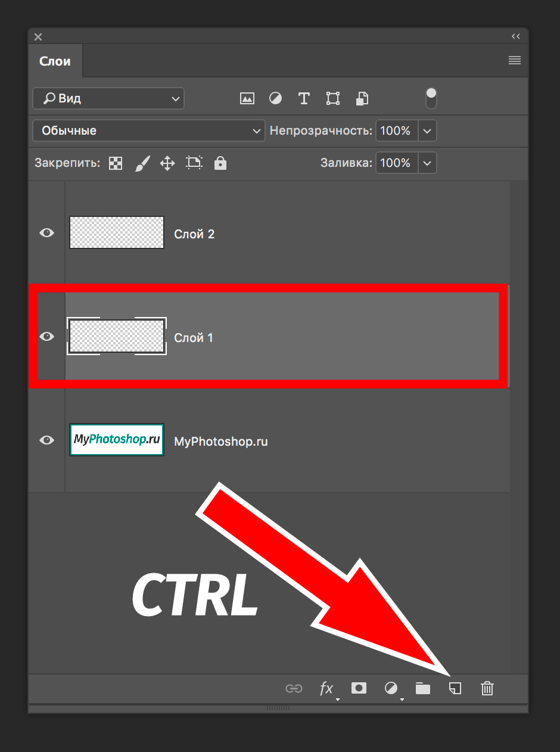Viewport: 560px width, 752px height.
Task: Create a new group folder icon
Action: pos(423,689)
